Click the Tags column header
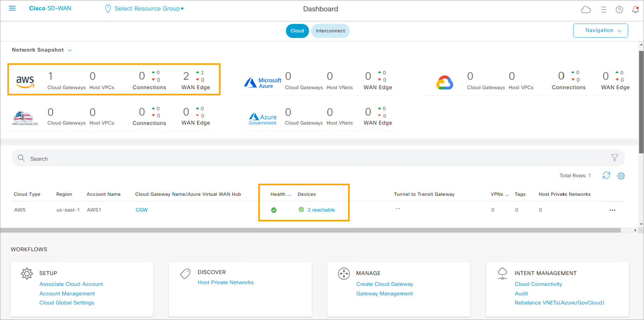 coord(520,194)
